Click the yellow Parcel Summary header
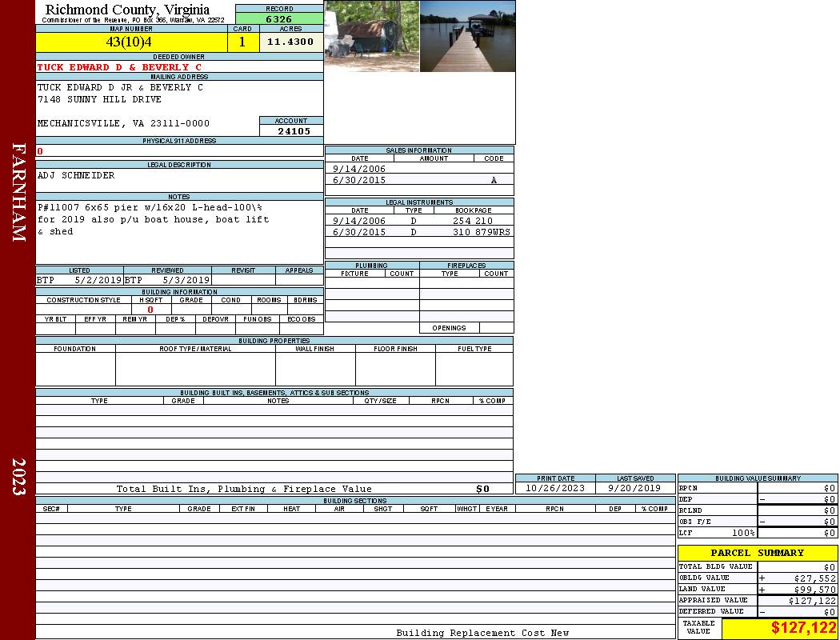840x640 pixels. tap(757, 553)
